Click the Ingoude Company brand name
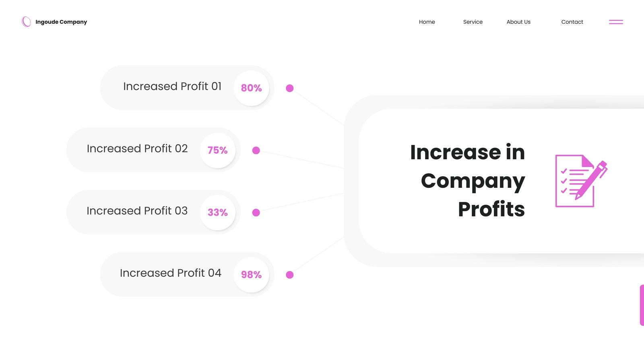Image resolution: width=644 pixels, height=362 pixels. [x=61, y=22]
